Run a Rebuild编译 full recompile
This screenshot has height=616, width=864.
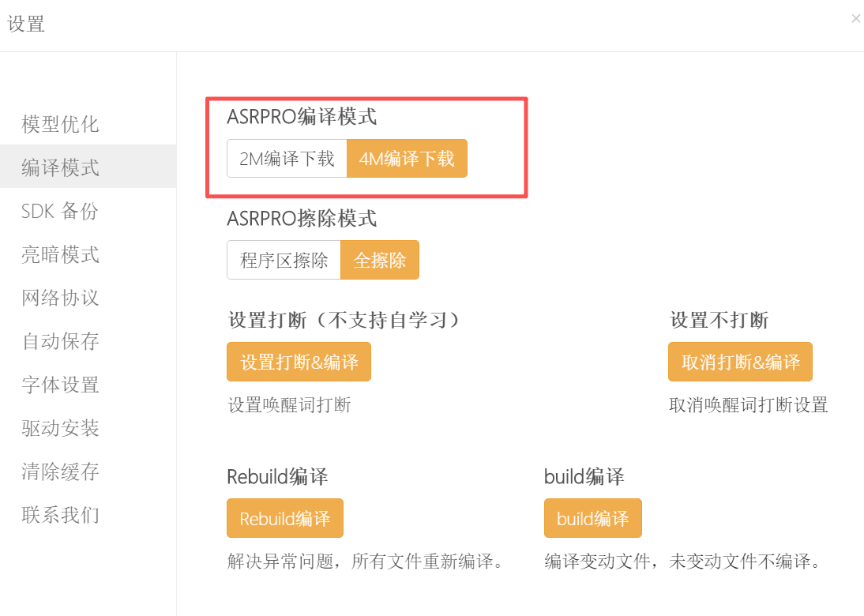tap(284, 518)
